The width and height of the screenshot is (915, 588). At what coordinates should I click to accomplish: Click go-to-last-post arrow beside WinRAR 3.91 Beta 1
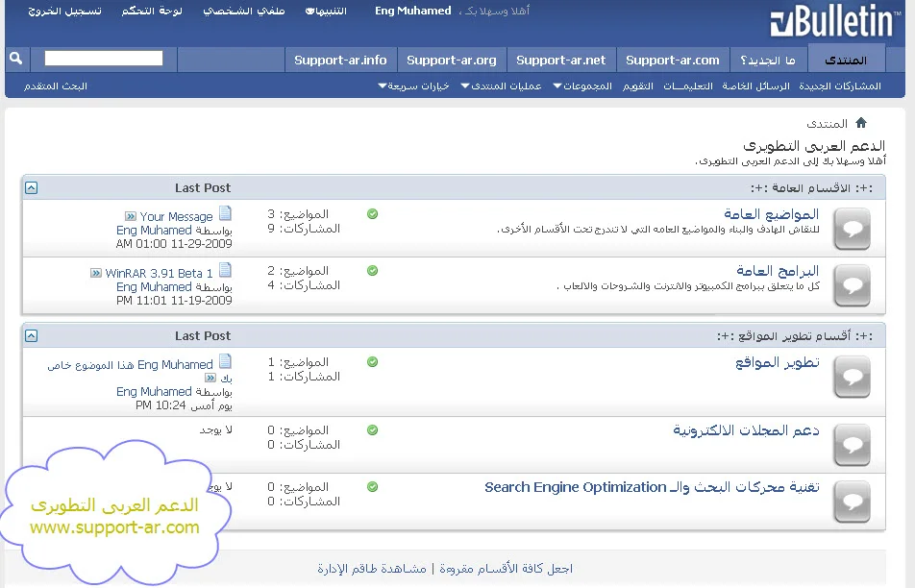96,274
